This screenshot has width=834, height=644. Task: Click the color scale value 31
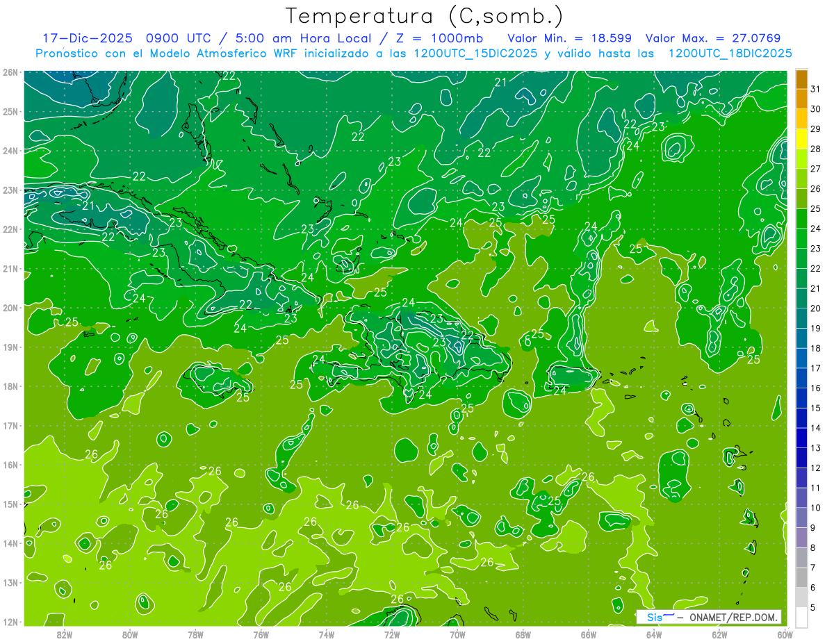pyautogui.click(x=816, y=89)
